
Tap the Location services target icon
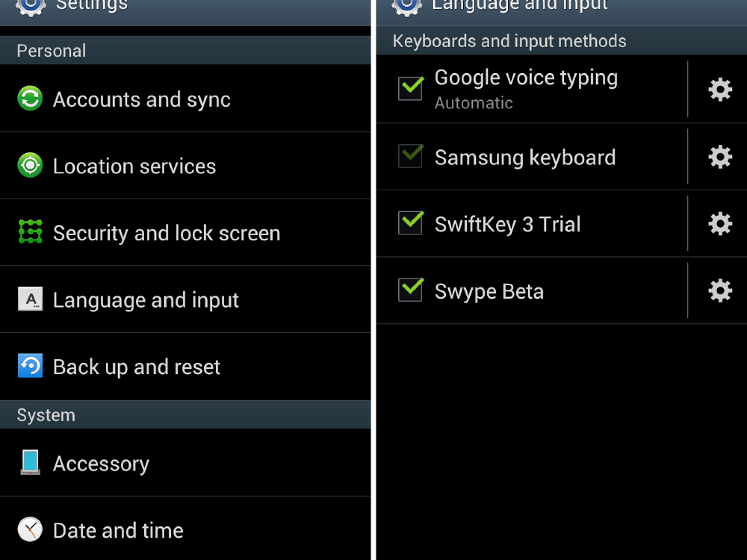point(30,165)
